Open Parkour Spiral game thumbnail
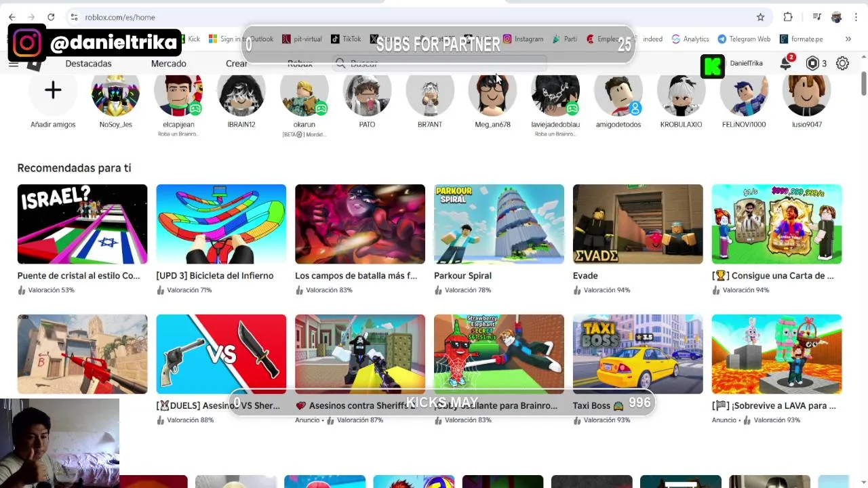 tap(499, 224)
